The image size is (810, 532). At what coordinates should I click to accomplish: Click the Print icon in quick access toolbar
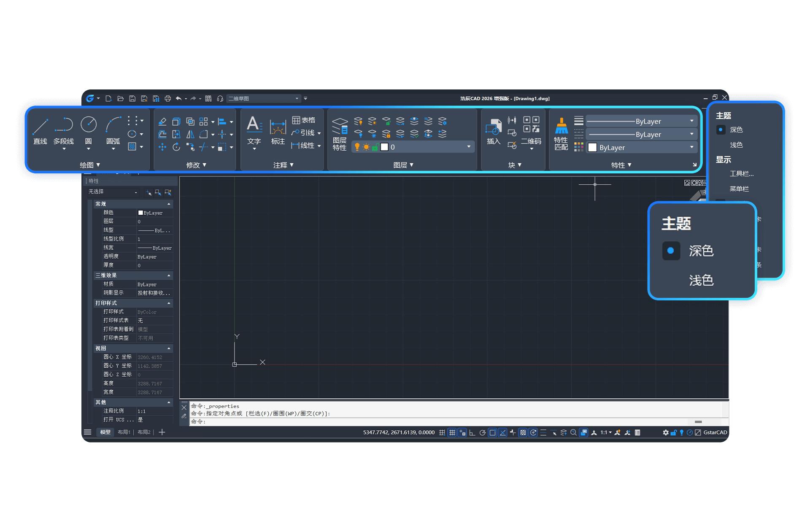[x=167, y=98]
